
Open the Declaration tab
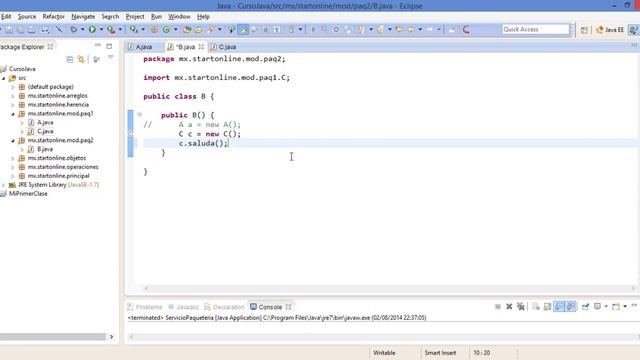[224, 307]
